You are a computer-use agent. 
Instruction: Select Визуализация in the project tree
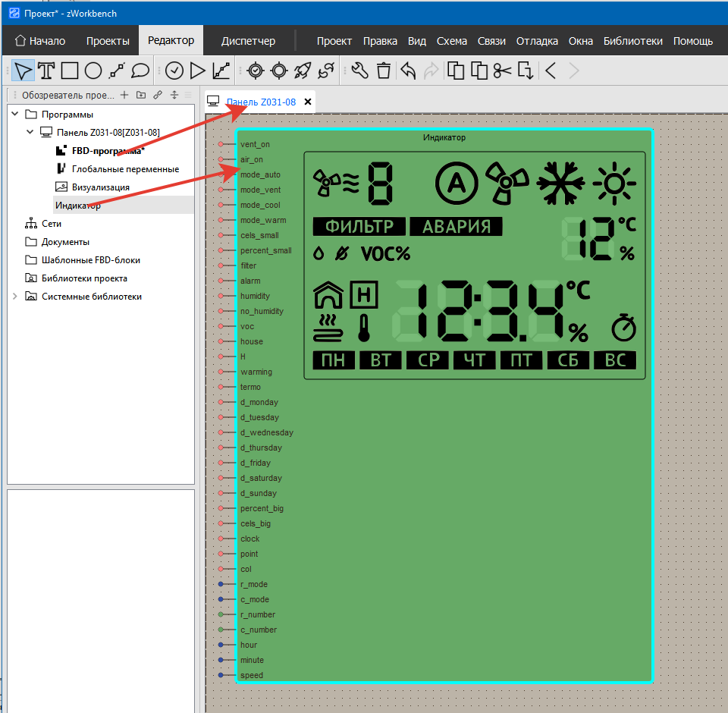click(x=100, y=187)
